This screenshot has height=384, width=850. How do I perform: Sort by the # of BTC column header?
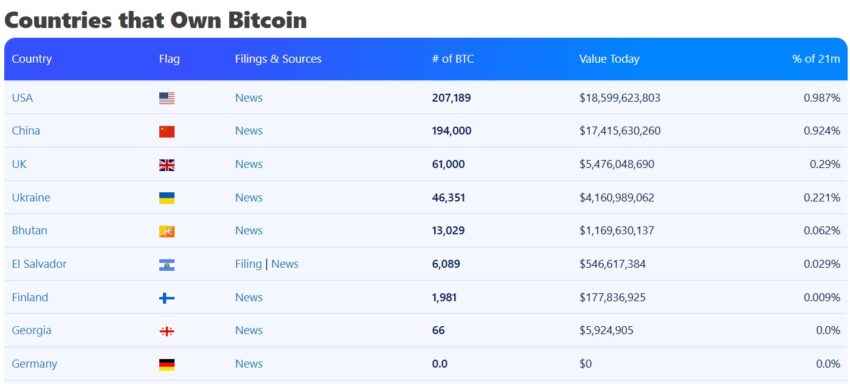click(453, 59)
